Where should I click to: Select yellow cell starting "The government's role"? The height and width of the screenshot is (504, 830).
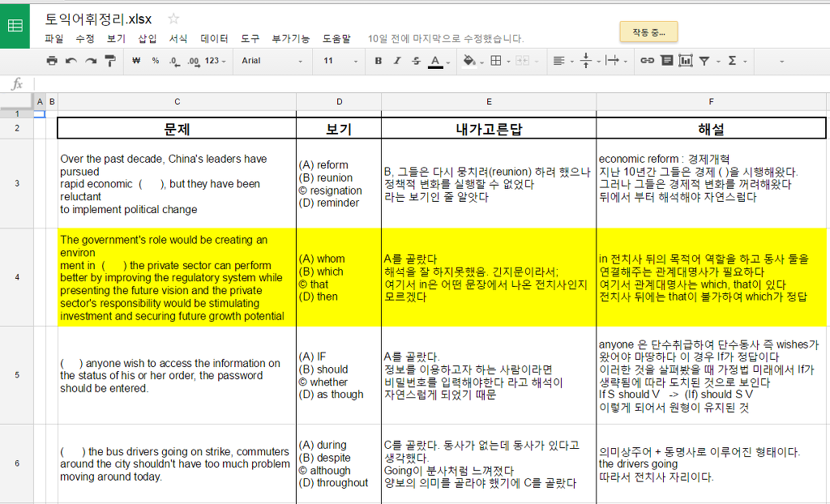click(177, 277)
